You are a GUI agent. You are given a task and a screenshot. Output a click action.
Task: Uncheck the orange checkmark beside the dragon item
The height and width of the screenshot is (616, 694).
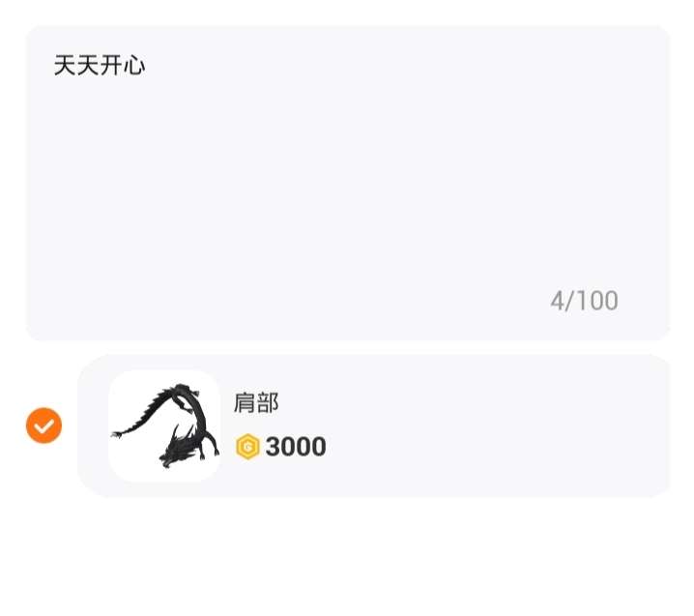click(43, 425)
